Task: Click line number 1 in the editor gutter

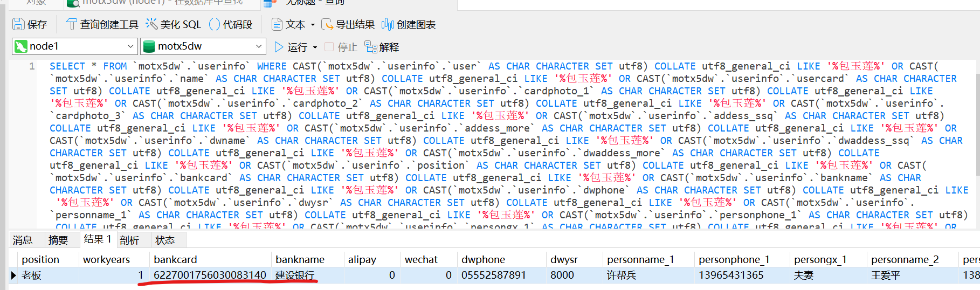Action: pyautogui.click(x=32, y=66)
